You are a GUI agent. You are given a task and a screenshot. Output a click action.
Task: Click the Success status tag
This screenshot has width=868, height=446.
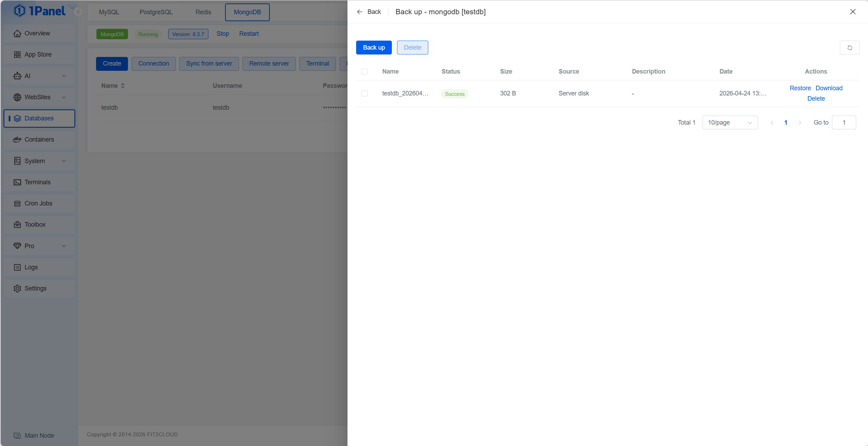point(455,94)
